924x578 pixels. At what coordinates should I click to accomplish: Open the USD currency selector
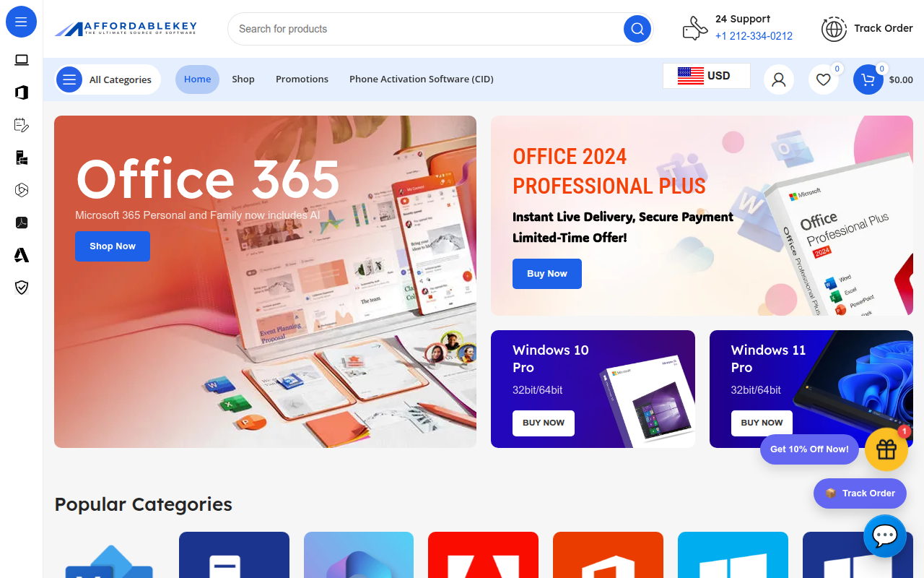707,76
